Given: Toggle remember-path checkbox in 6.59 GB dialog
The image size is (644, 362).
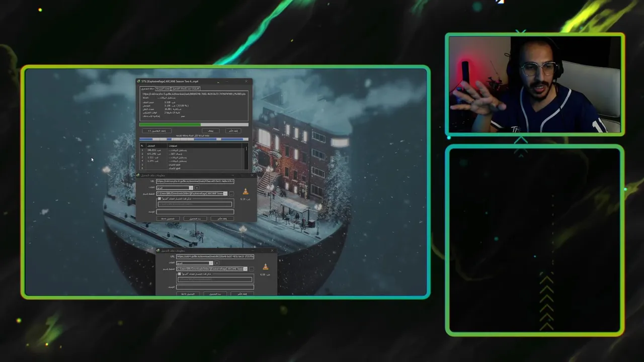Looking at the screenshot, I should click(x=179, y=274).
